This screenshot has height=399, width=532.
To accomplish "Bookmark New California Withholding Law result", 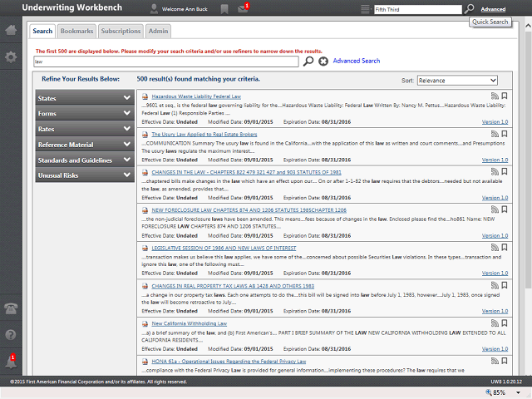I will [505, 323].
